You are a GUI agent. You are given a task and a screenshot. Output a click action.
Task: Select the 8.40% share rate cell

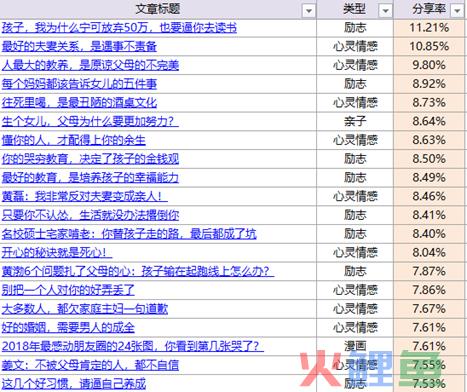[x=429, y=234]
